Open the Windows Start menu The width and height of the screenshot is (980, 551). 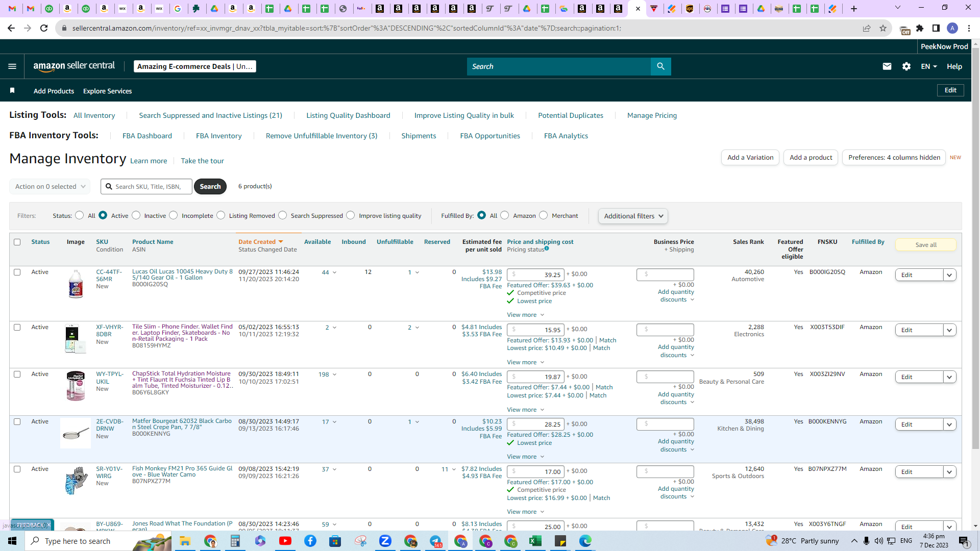12,541
